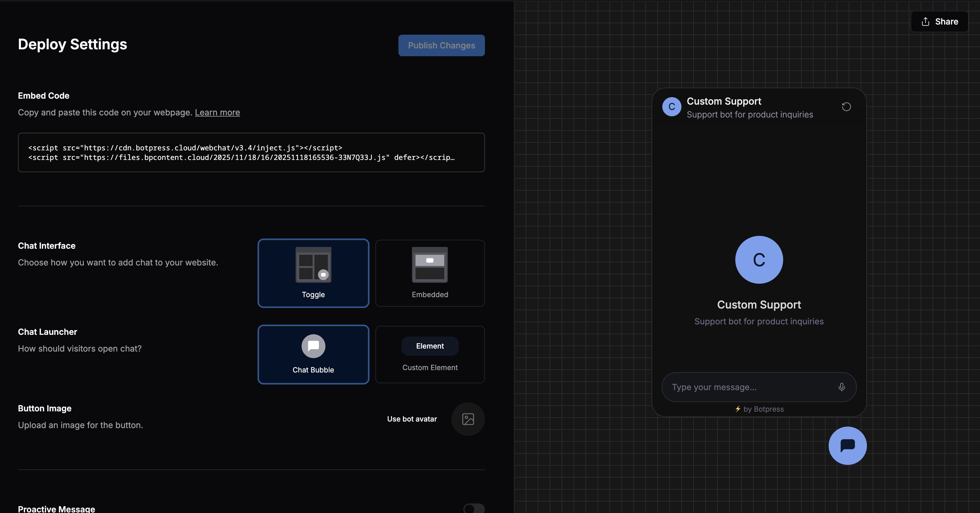Click the by Botpress footer link

(x=763, y=409)
